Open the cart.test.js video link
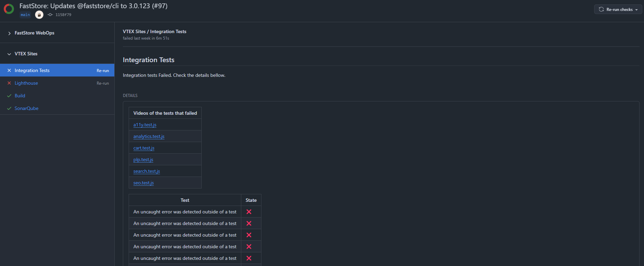Viewport: 644px width, 266px height. click(x=144, y=148)
